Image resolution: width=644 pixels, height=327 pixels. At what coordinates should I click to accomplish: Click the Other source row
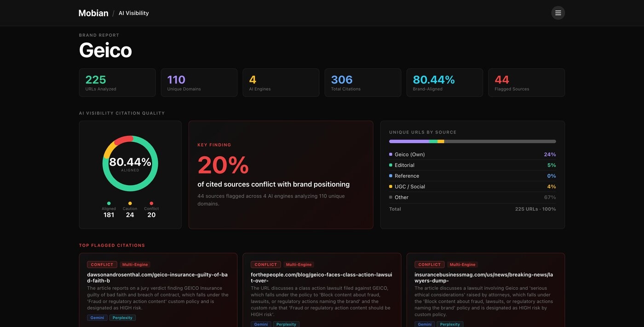472,197
